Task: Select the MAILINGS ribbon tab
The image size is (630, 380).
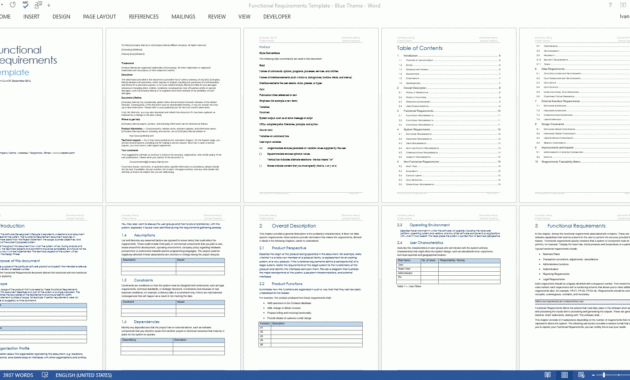Action: click(183, 16)
